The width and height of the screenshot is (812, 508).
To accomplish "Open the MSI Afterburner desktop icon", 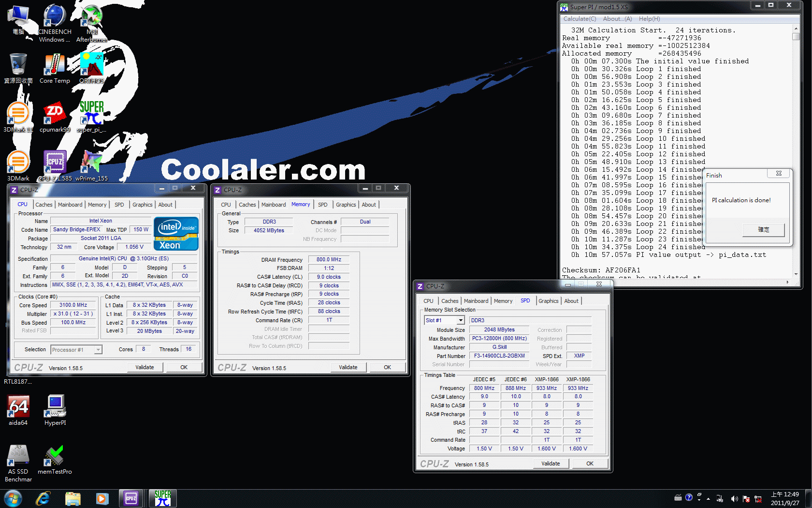I will pos(91,23).
